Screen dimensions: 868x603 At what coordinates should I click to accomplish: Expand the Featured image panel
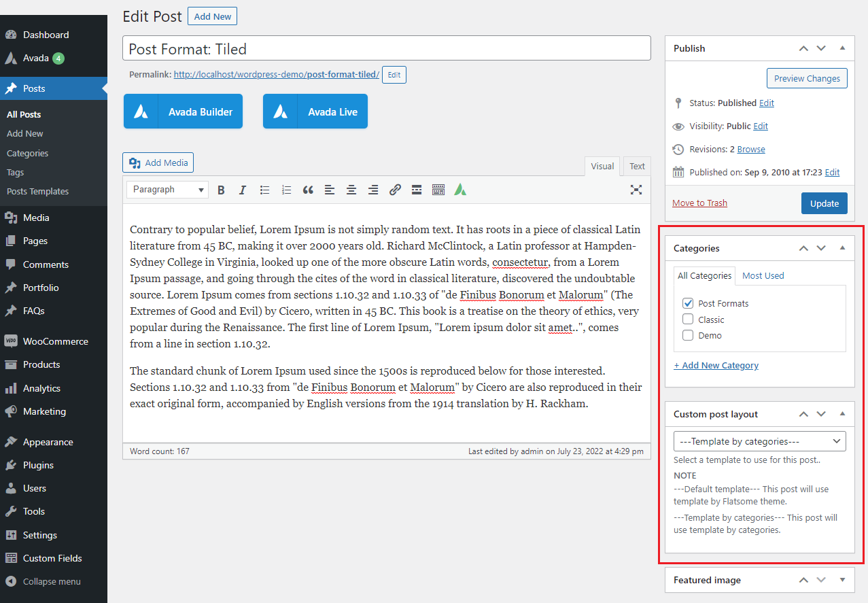click(842, 580)
